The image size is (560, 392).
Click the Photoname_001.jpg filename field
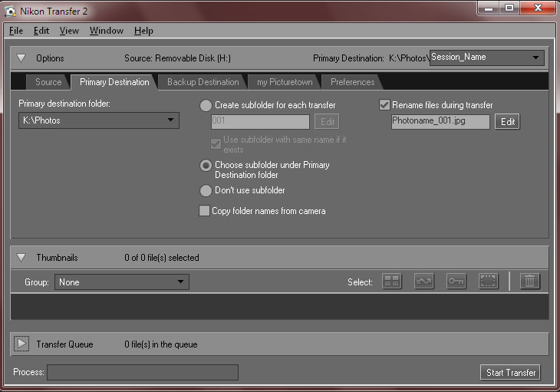pos(440,122)
